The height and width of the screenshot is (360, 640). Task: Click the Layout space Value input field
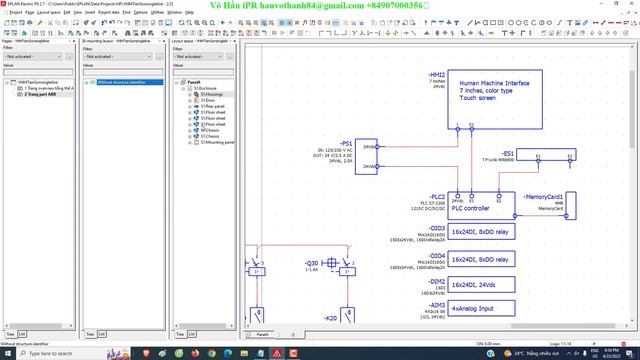coord(203,72)
